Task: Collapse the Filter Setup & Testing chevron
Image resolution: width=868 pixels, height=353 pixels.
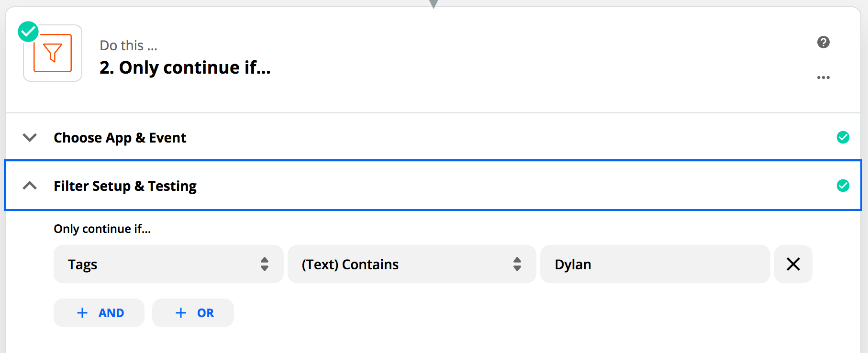Action: click(30, 186)
